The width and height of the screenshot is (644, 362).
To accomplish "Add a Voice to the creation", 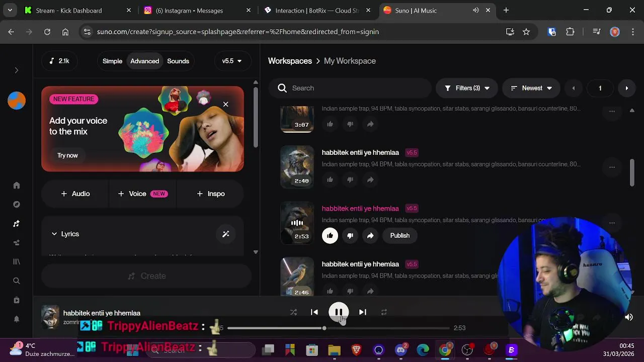I will click(x=143, y=194).
